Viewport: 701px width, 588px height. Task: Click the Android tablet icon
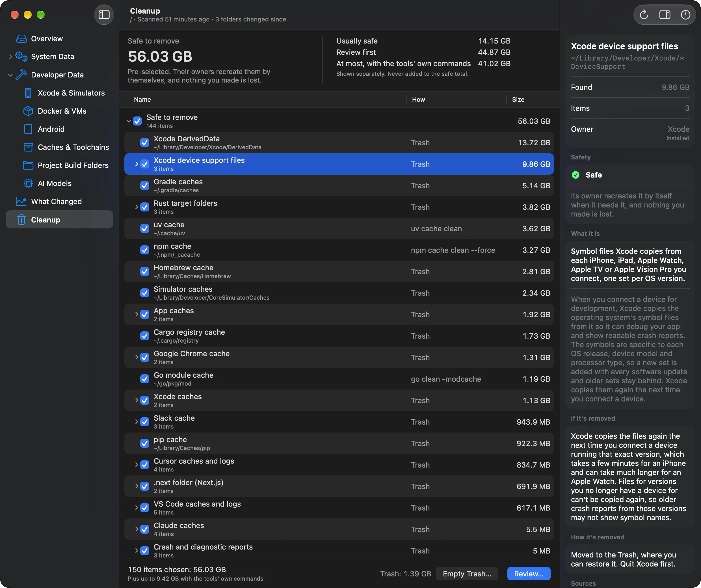[x=28, y=129]
